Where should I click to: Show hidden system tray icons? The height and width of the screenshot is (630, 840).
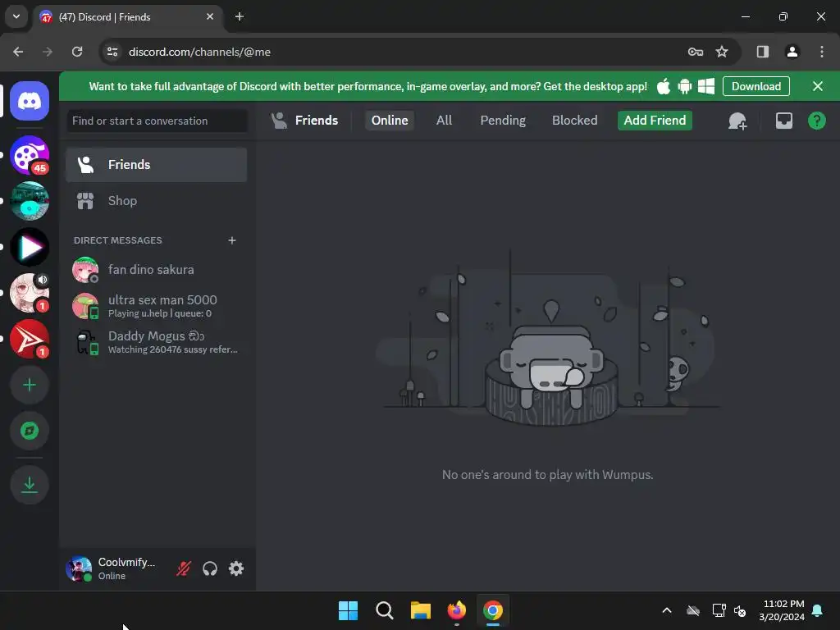(x=667, y=610)
